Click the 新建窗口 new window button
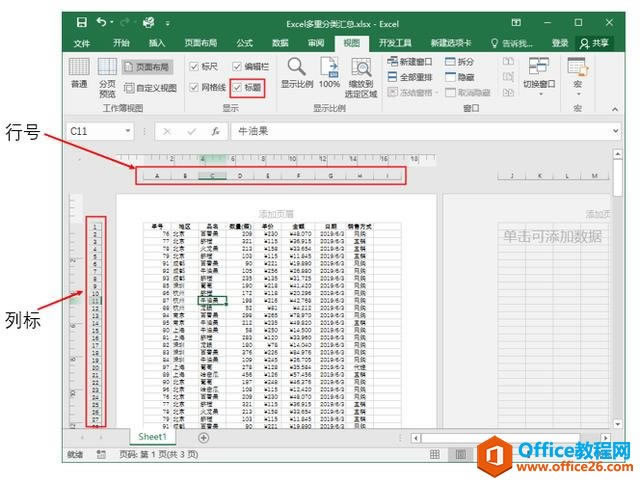This screenshot has height=484, width=640. [409, 62]
